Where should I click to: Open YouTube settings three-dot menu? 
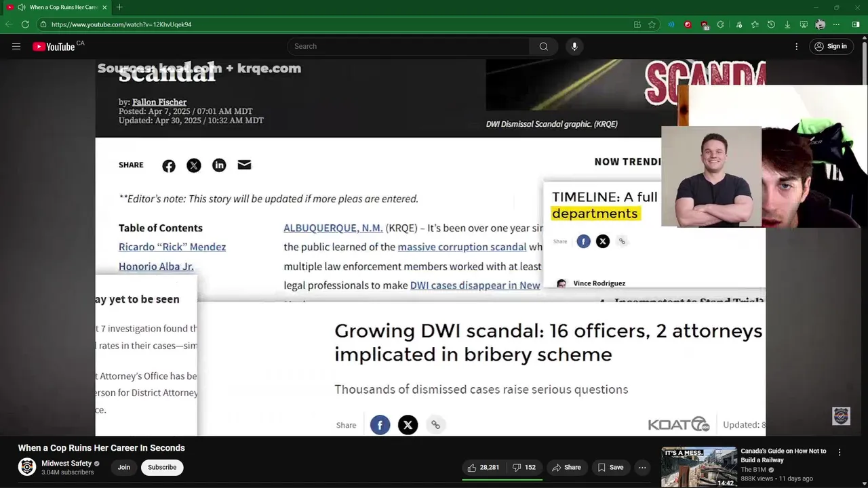[x=797, y=46]
